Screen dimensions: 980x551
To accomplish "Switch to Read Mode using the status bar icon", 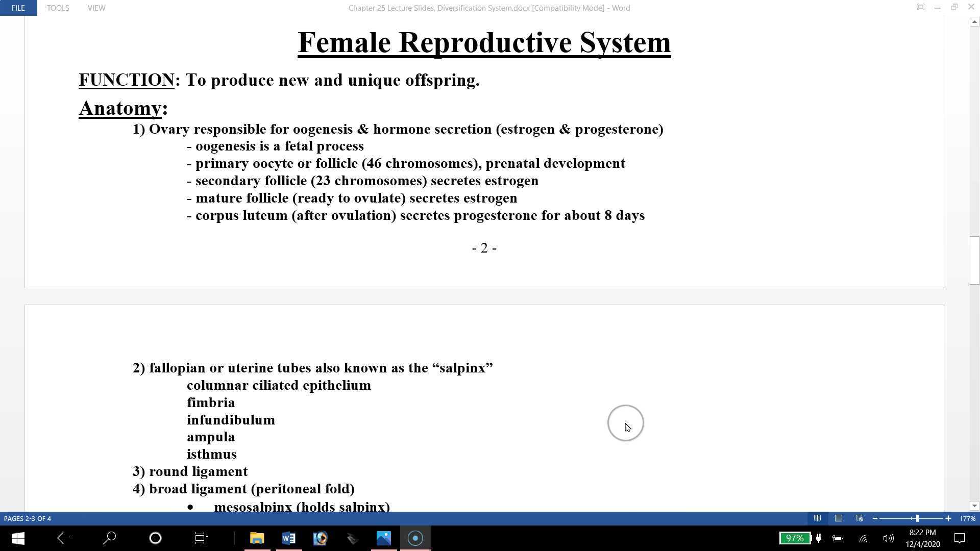I will (817, 518).
